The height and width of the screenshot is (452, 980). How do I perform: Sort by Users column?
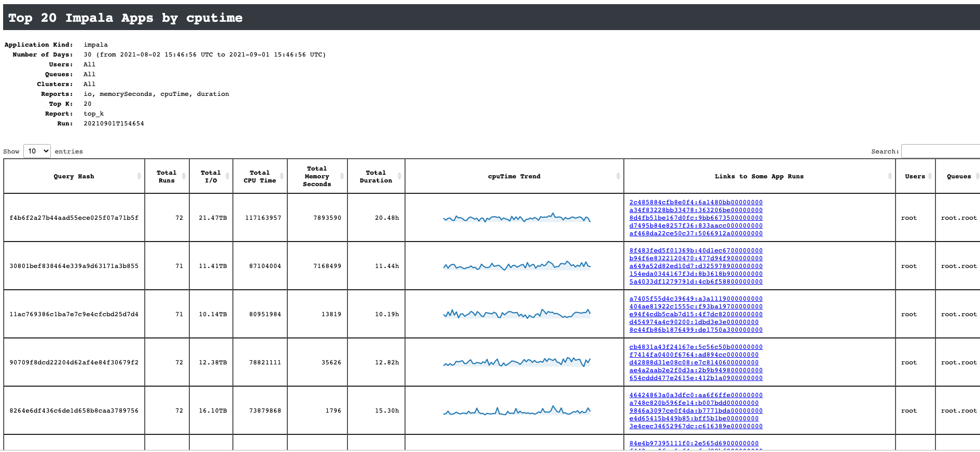tap(915, 176)
